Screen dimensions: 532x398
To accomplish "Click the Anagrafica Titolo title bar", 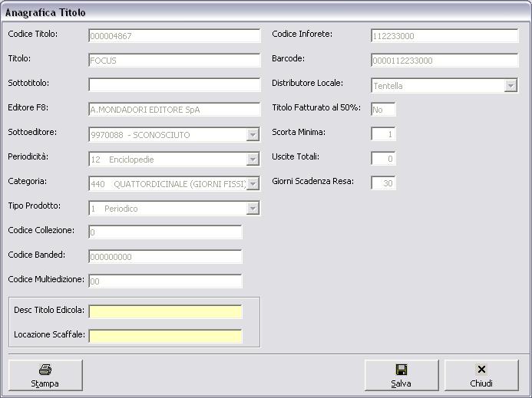I will click(x=266, y=12).
